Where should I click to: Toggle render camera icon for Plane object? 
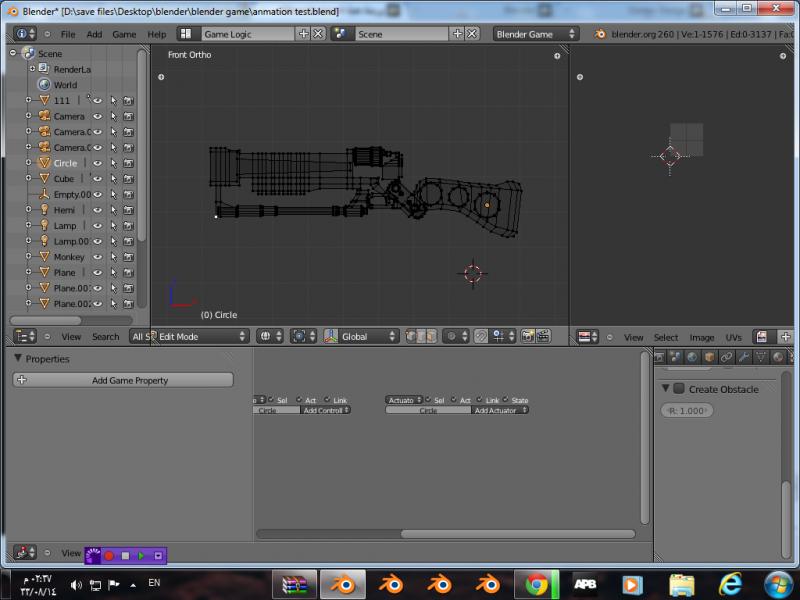[128, 272]
